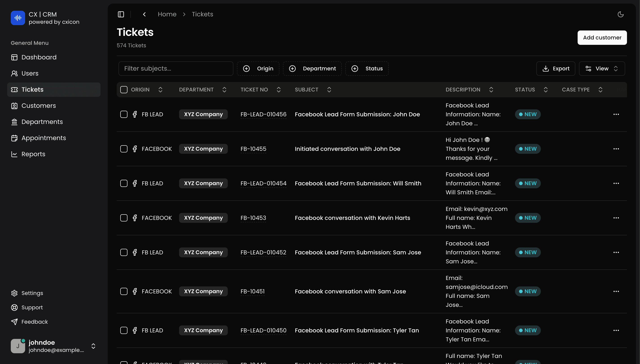The width and height of the screenshot is (640, 364).
Task: Click the Tickets breadcrumb link
Action: (x=202, y=14)
